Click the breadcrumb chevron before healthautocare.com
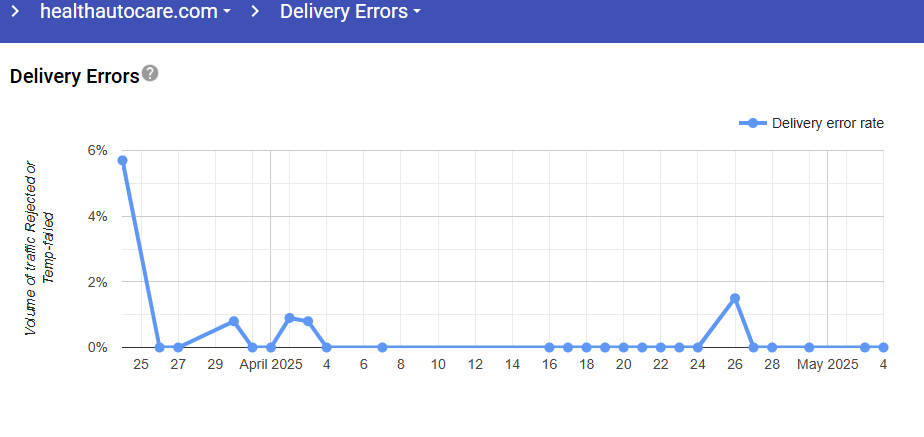 15,12
